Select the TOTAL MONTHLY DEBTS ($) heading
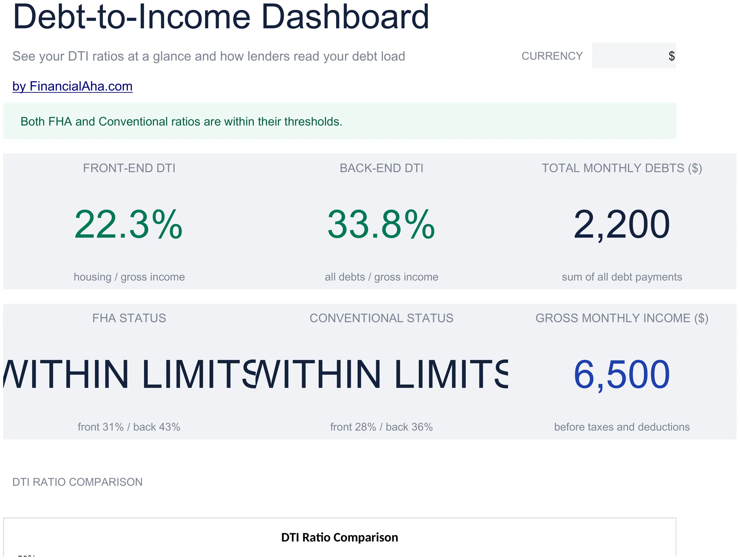 [x=622, y=168]
